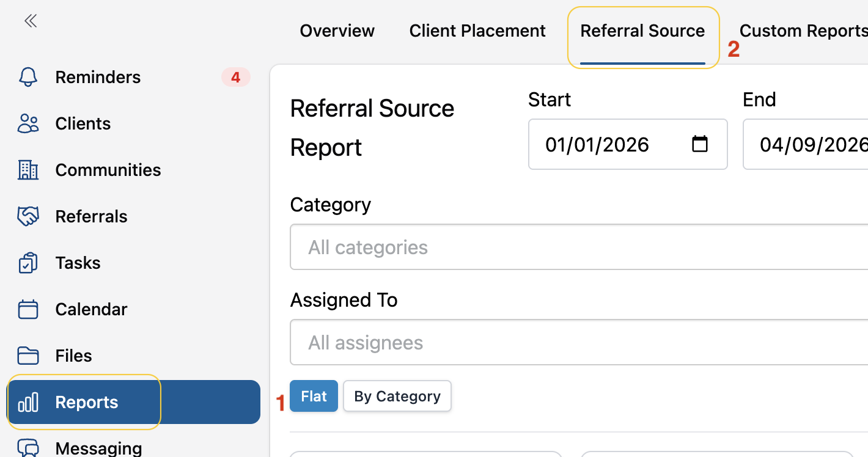Click the Calendar icon in sidebar
Viewport: 868px width, 457px height.
pos(28,309)
